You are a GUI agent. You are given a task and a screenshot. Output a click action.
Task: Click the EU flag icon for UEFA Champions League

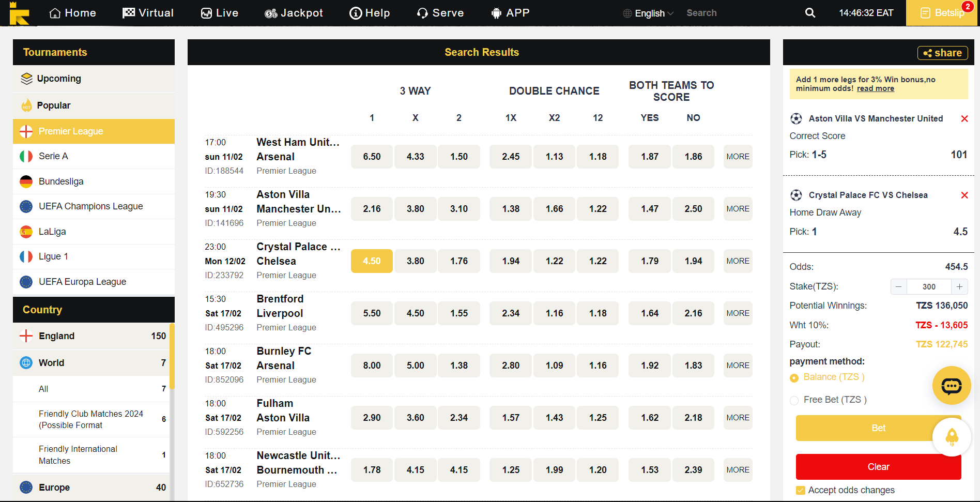(x=26, y=206)
